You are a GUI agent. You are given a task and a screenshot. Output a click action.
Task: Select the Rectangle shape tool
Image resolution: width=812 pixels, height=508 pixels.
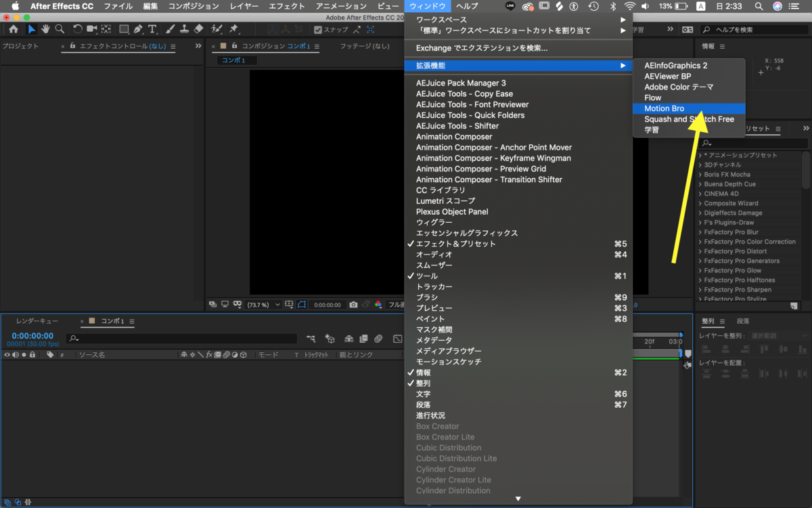click(124, 30)
